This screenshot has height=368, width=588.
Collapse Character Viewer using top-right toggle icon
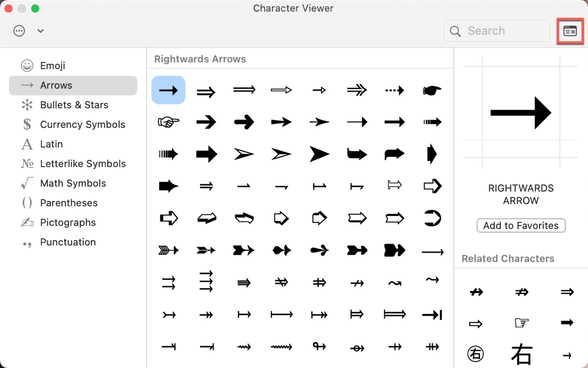click(x=570, y=31)
